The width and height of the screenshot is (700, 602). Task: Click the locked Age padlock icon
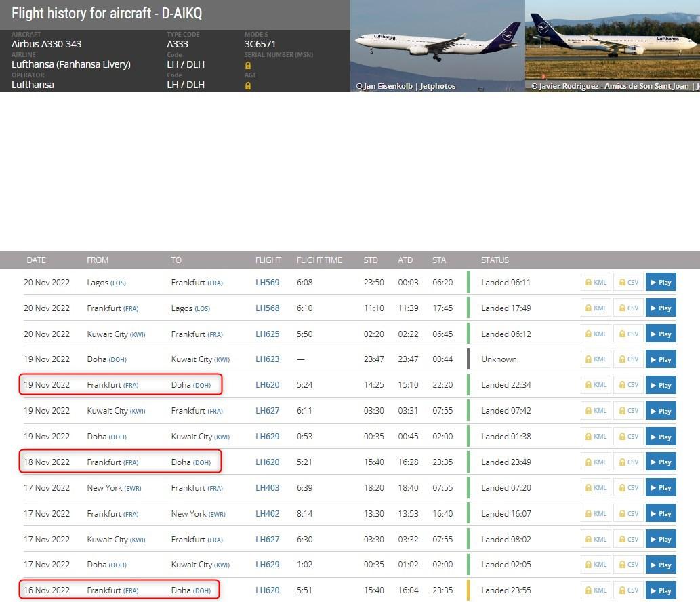point(248,85)
